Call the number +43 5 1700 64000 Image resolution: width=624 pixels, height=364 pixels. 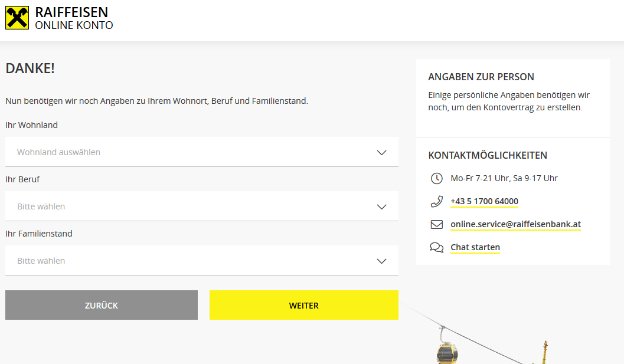484,201
